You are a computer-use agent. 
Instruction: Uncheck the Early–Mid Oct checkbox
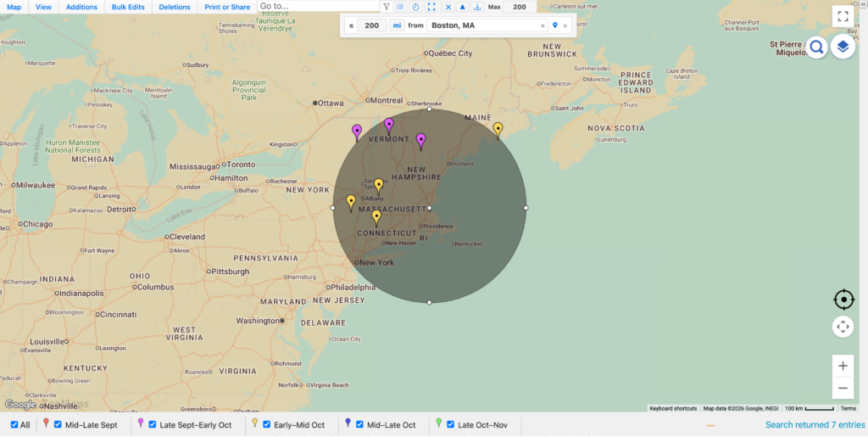pyautogui.click(x=266, y=425)
